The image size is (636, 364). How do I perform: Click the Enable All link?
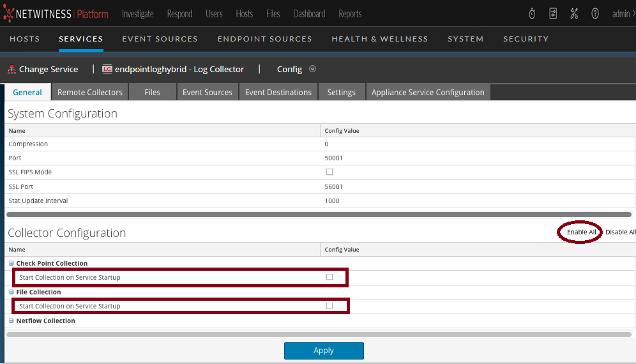581,232
